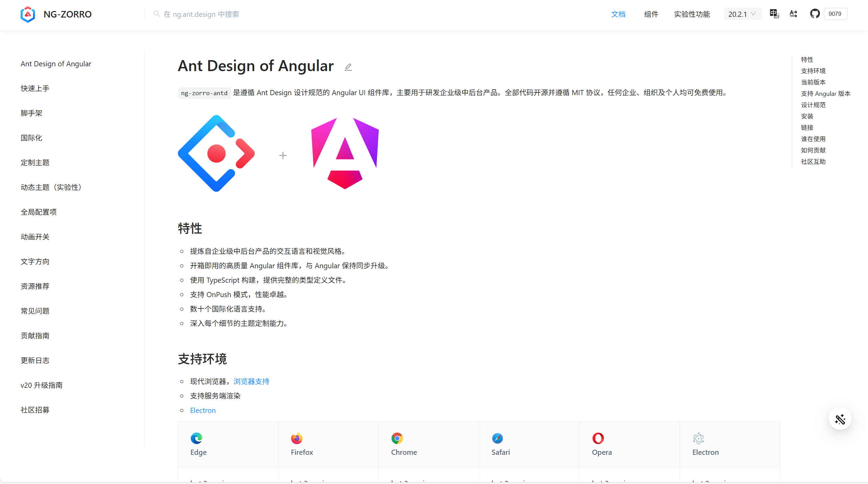Image resolution: width=868 pixels, height=484 pixels.
Task: Click the Opera browser icon
Action: click(x=598, y=438)
